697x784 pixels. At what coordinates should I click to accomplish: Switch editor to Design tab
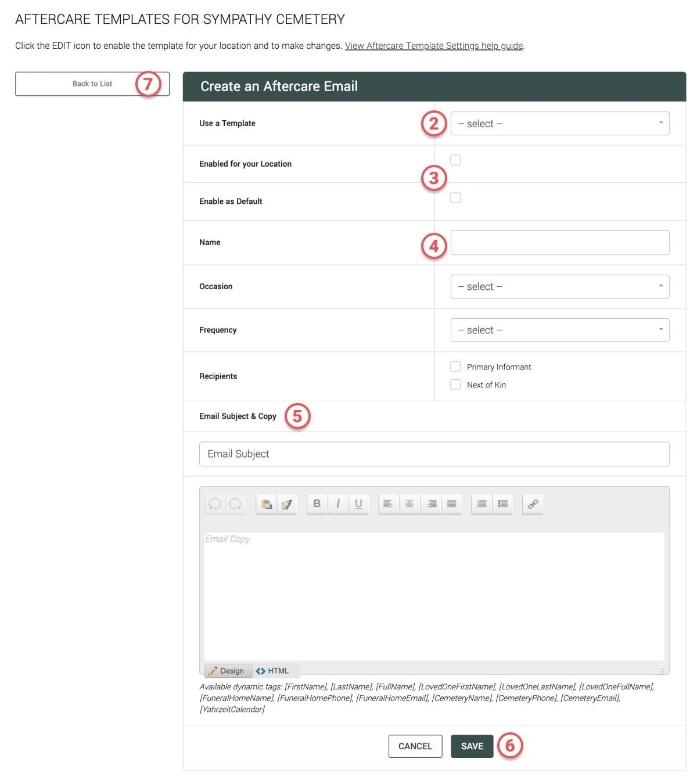point(228,671)
